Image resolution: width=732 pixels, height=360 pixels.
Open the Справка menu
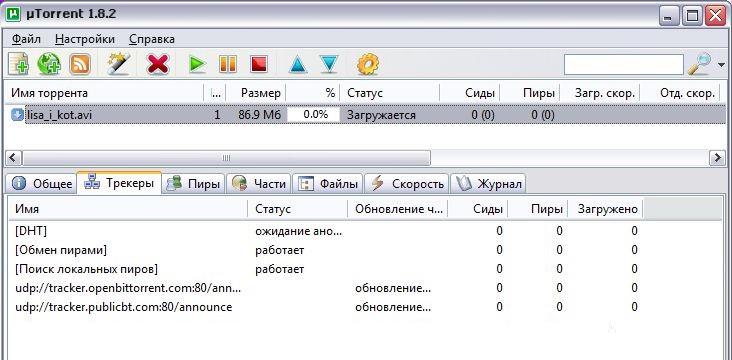pos(152,39)
